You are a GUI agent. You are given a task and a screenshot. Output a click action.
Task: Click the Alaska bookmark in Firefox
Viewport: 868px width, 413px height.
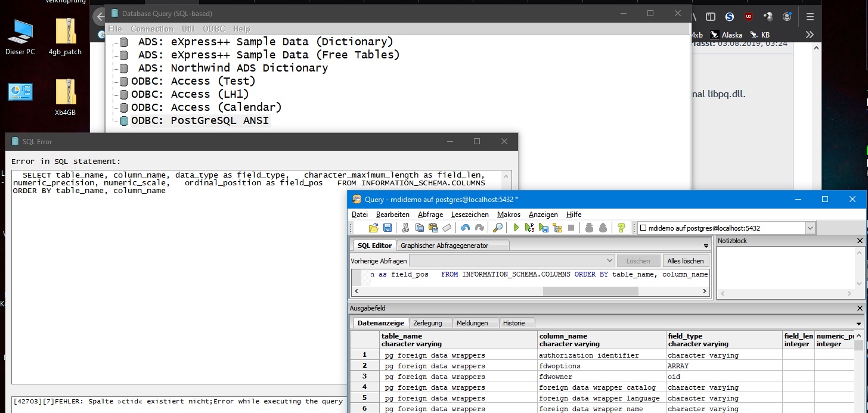click(x=727, y=35)
